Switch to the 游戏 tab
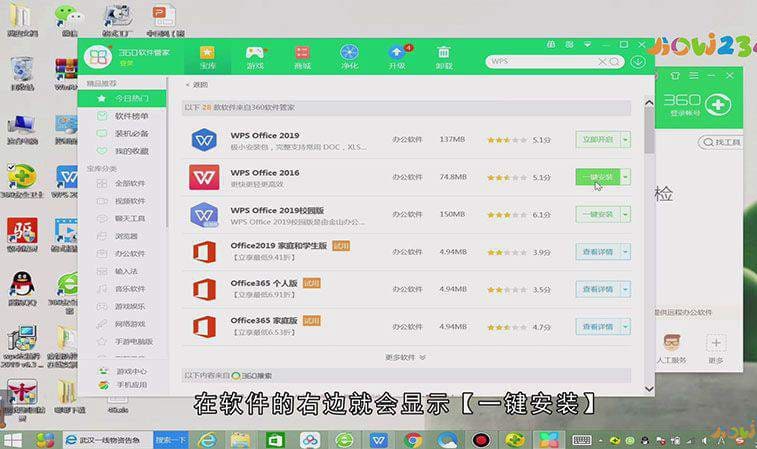This screenshot has width=757, height=449. click(255, 57)
